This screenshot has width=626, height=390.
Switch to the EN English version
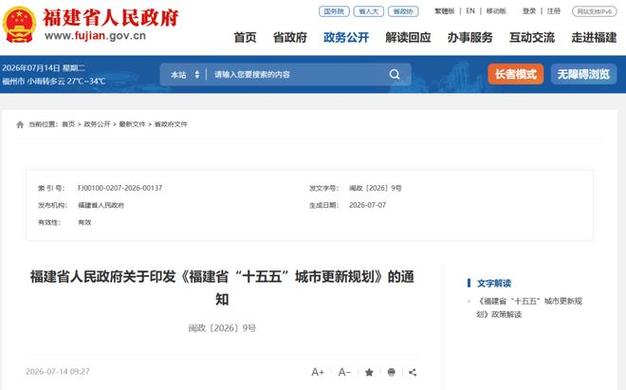(470, 11)
